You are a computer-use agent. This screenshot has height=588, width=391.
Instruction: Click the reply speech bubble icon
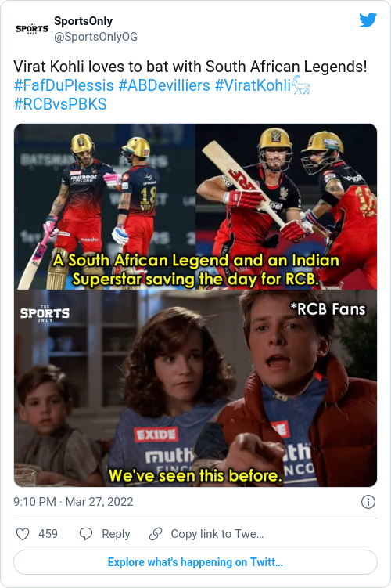[x=86, y=534]
